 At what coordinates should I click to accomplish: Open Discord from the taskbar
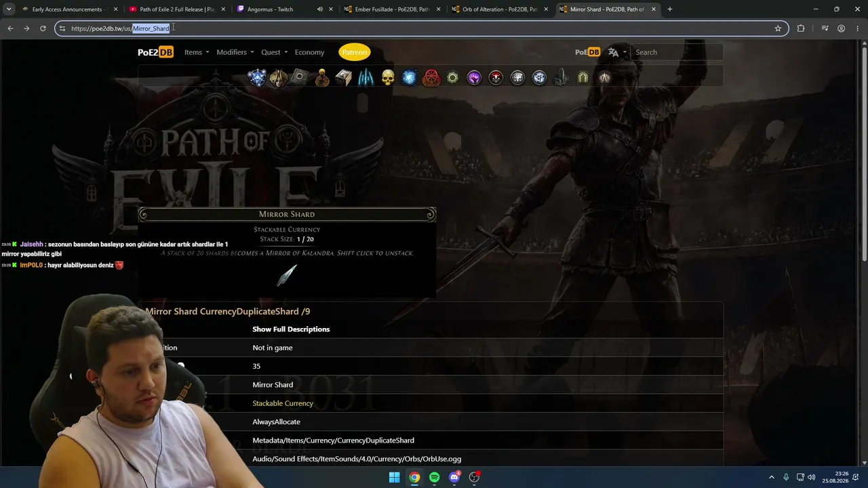(x=454, y=477)
